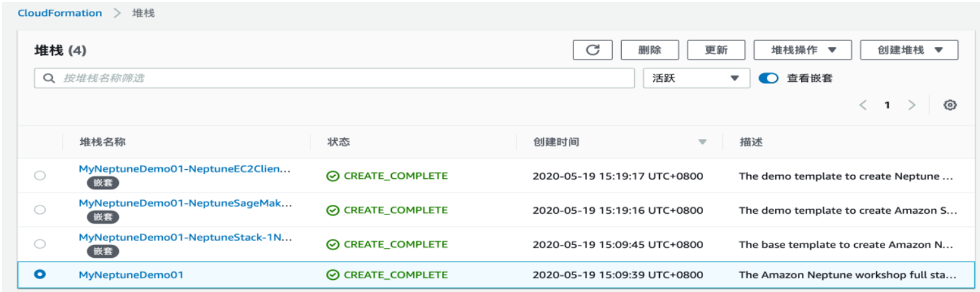Click CREATE_COMPLETE status of MyNeptuneDemo01 root row
The image size is (980, 292).
(395, 275)
